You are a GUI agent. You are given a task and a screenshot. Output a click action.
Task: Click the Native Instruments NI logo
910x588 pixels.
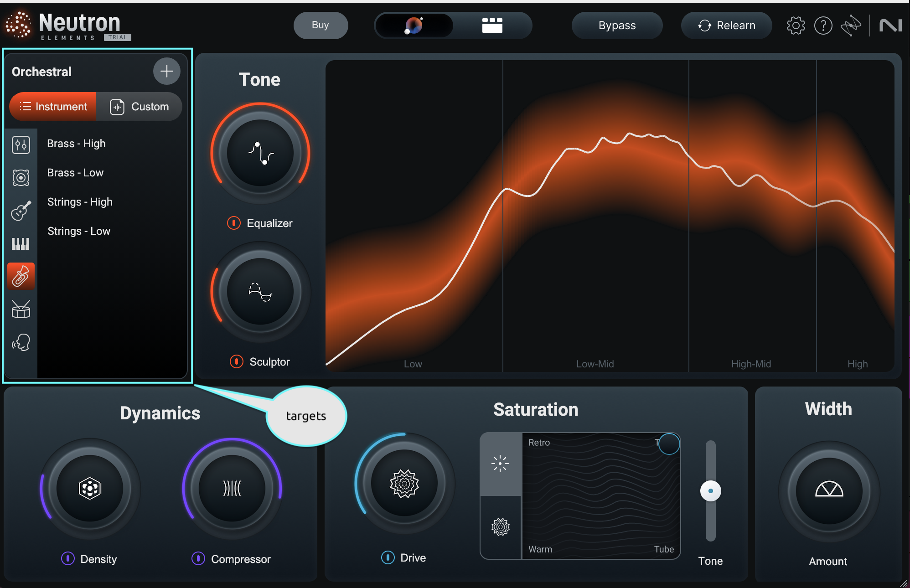pyautogui.click(x=890, y=26)
